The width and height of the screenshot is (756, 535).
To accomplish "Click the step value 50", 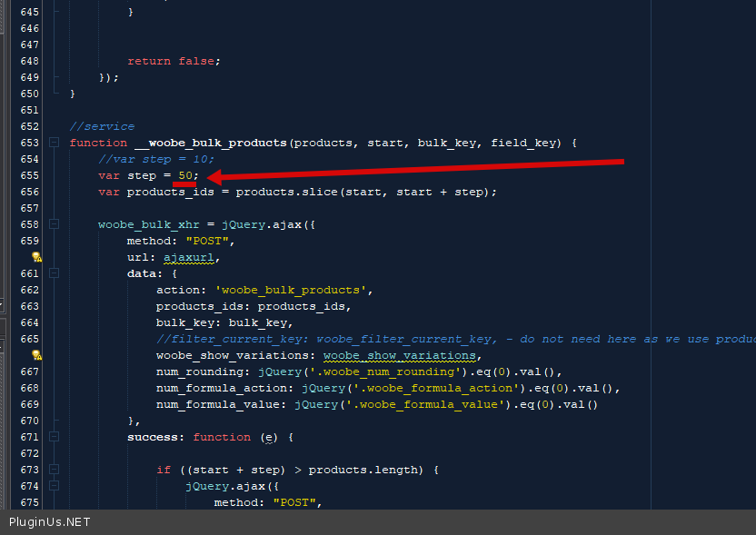I will (x=184, y=175).
